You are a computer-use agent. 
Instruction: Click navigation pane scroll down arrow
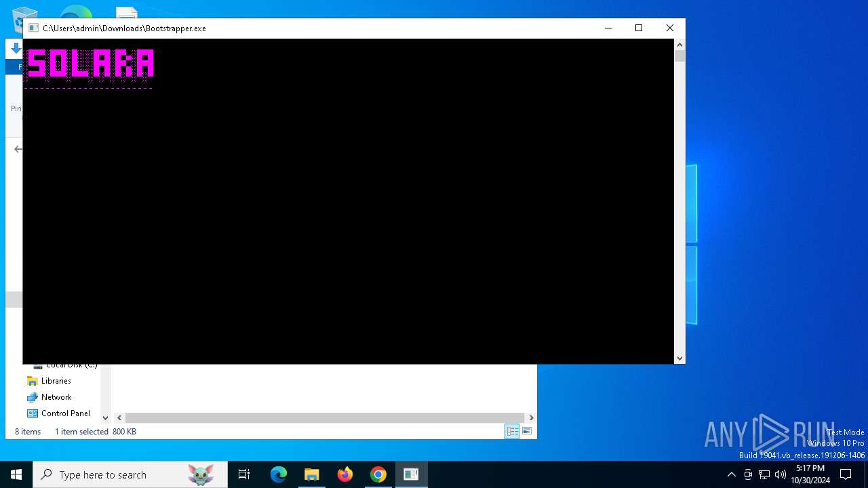(x=105, y=418)
